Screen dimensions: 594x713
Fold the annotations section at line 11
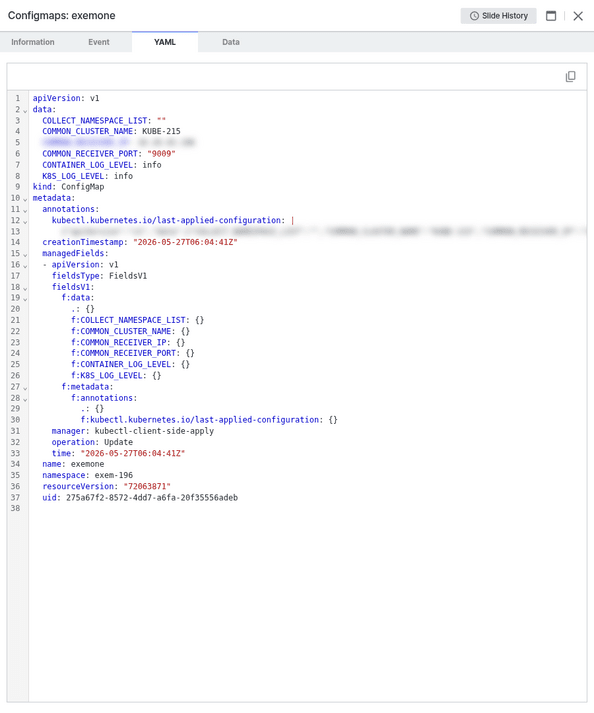(25, 210)
